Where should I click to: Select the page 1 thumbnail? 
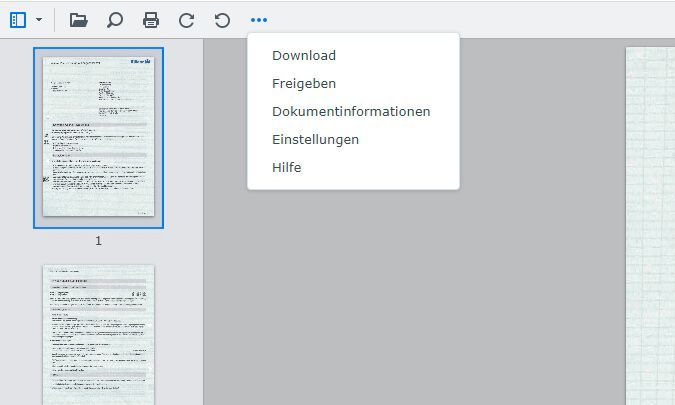99,138
